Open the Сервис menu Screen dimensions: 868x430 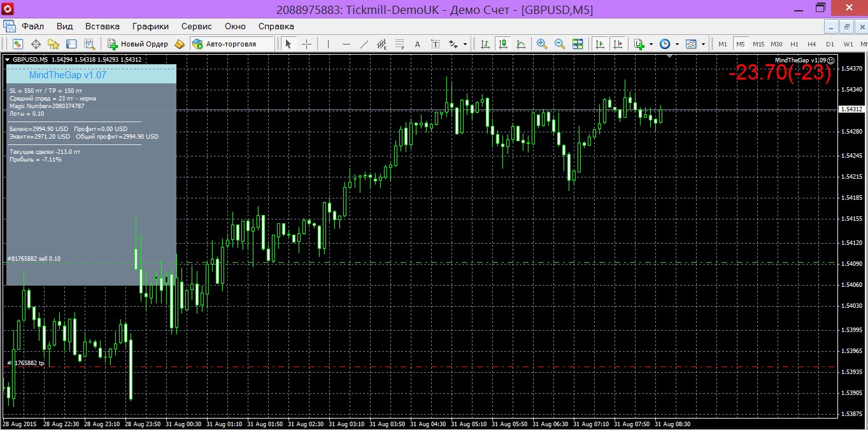coord(196,26)
